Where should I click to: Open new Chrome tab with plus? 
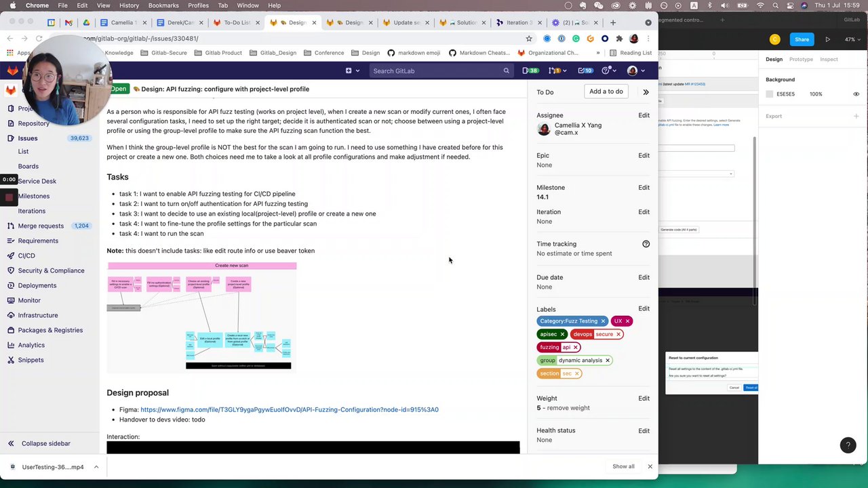[613, 22]
